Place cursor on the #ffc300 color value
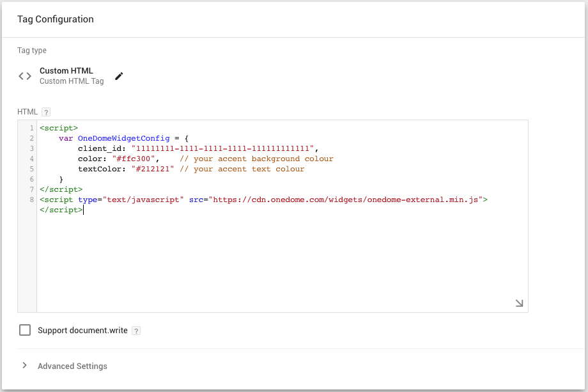588x392 pixels. pyautogui.click(x=134, y=159)
